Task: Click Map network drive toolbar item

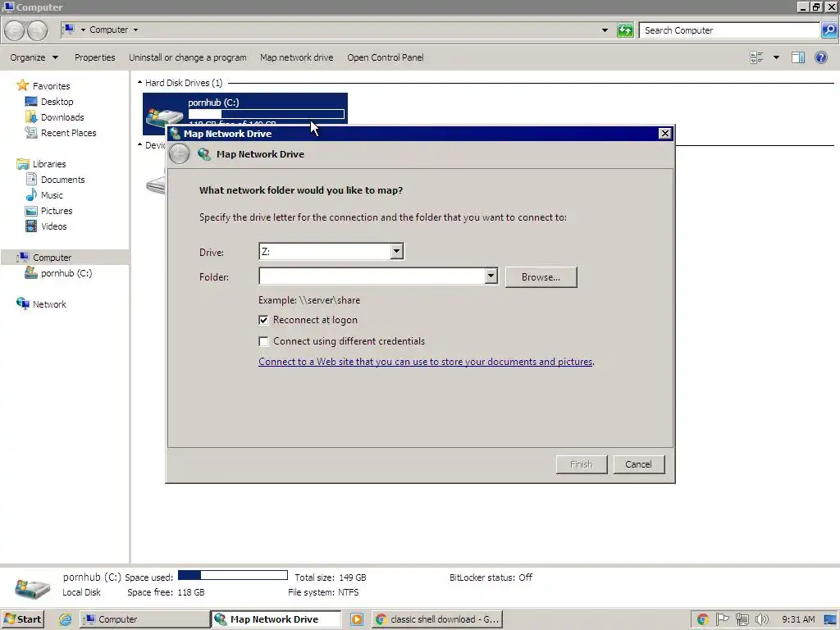Action: (x=297, y=57)
